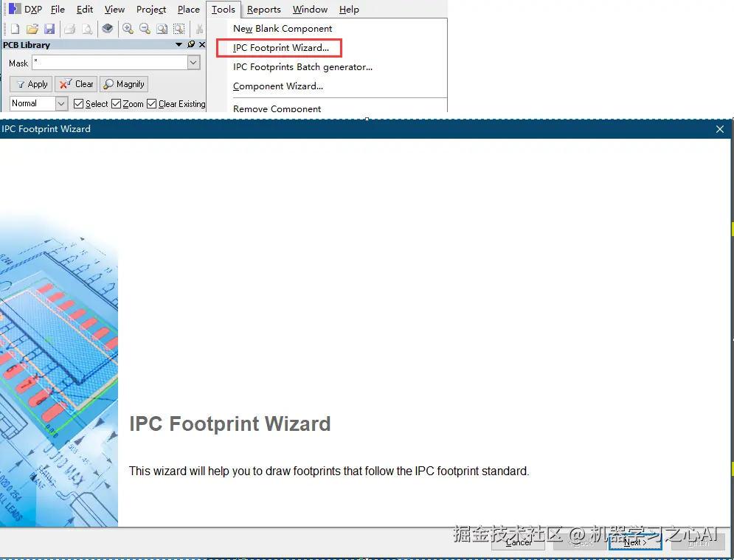Click the zoom selected area icon
The image size is (734, 560).
[179, 29]
